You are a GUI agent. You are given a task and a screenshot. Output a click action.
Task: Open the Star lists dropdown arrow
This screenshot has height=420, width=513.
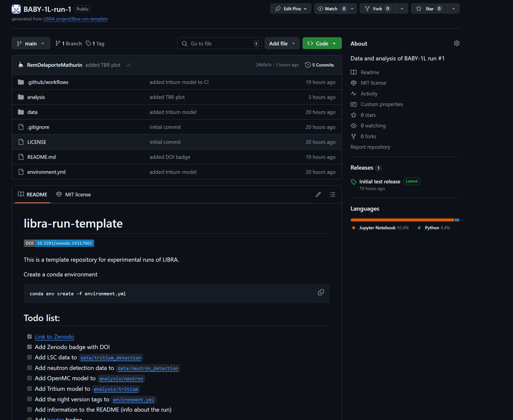pyautogui.click(x=454, y=9)
